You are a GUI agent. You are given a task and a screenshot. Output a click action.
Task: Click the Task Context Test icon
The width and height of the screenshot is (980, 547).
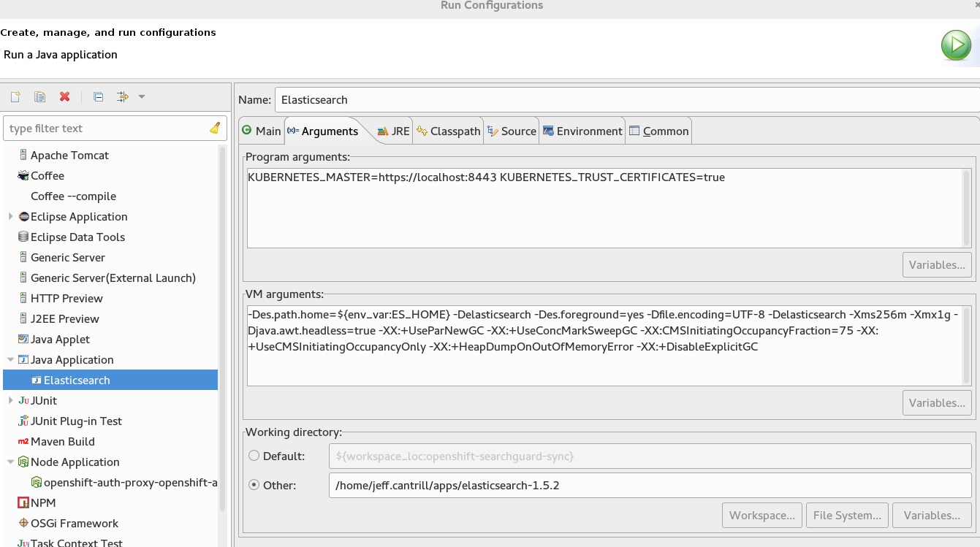(x=23, y=543)
